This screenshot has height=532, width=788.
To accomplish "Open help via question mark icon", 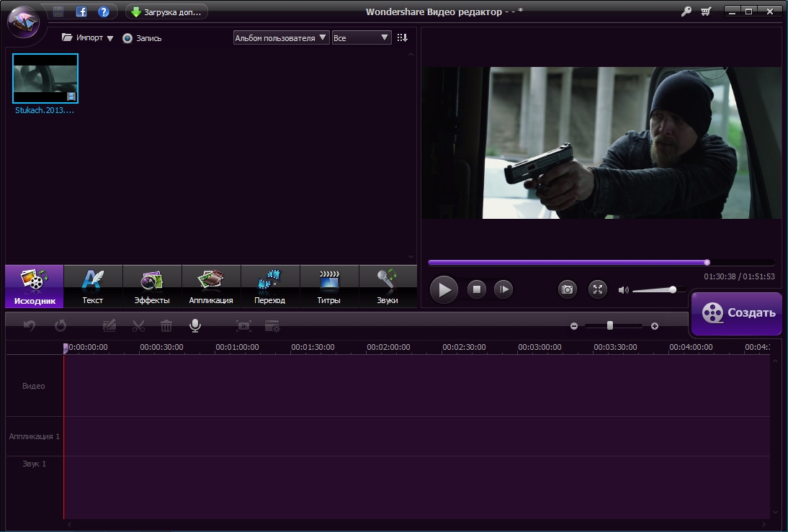I will click(103, 12).
